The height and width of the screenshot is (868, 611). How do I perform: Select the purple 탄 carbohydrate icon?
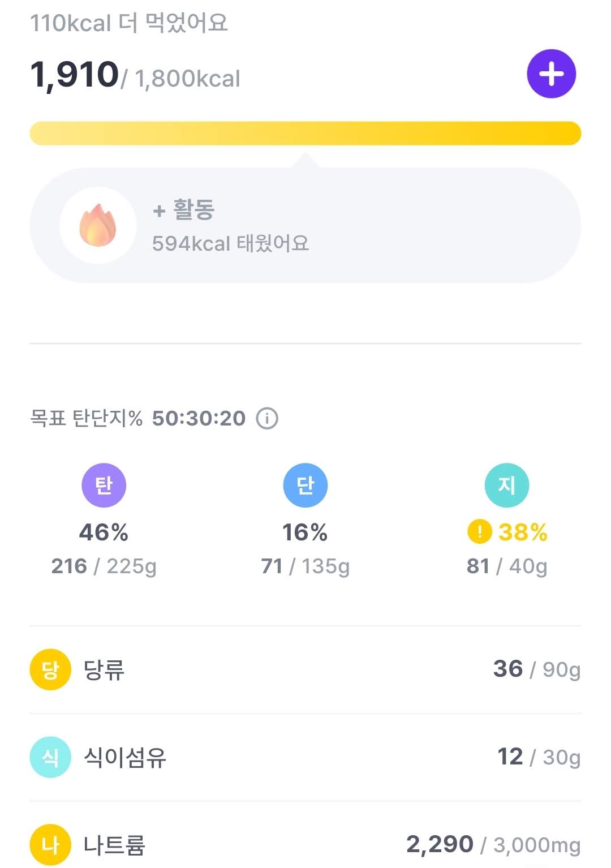pyautogui.click(x=104, y=485)
